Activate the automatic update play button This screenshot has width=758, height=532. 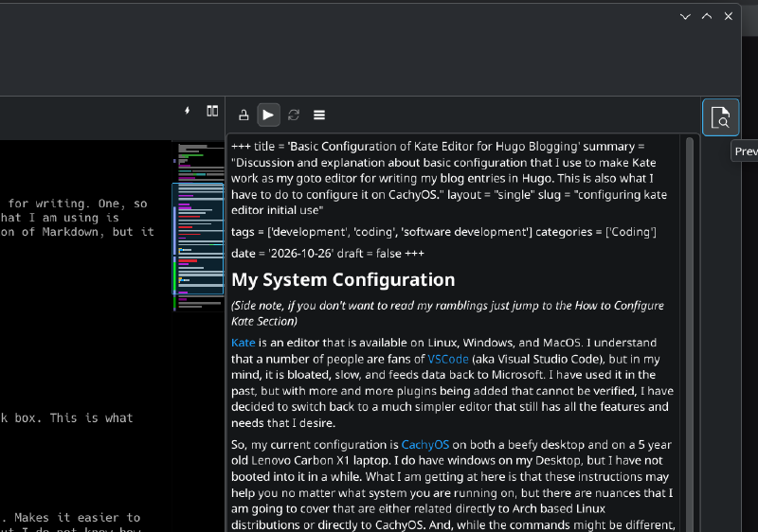pyautogui.click(x=268, y=115)
